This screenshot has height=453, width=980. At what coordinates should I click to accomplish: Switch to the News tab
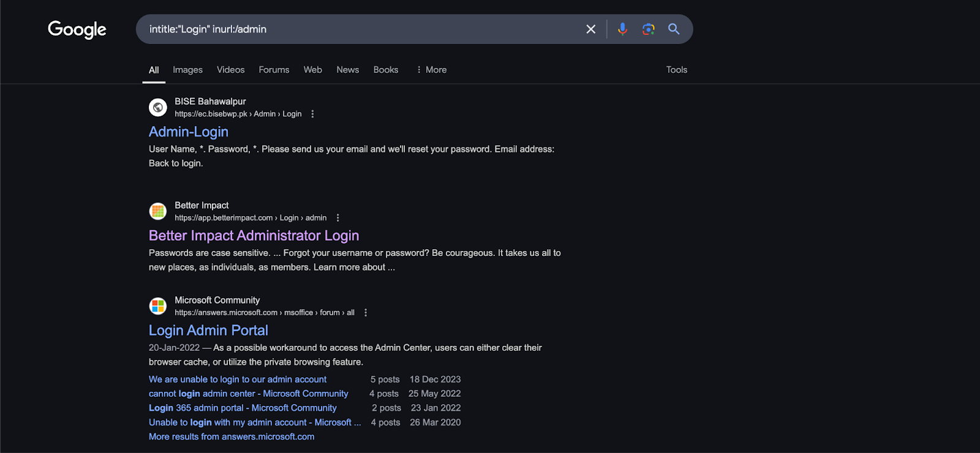(x=348, y=70)
